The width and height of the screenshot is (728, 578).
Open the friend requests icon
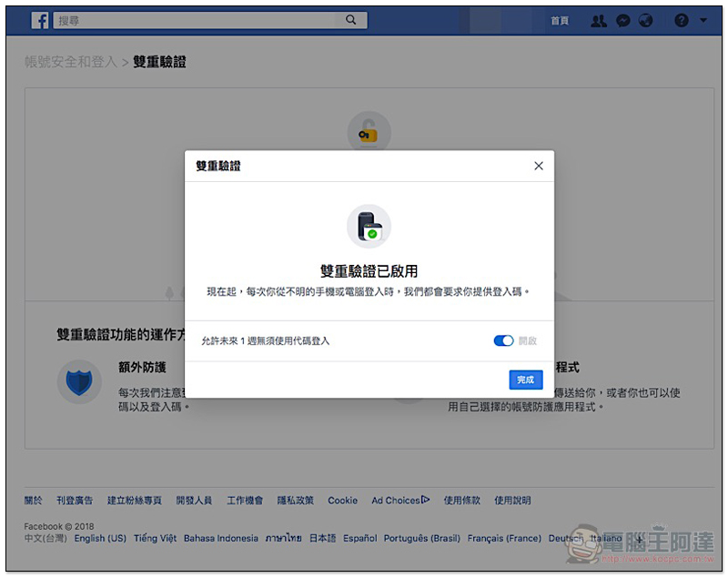pos(598,20)
